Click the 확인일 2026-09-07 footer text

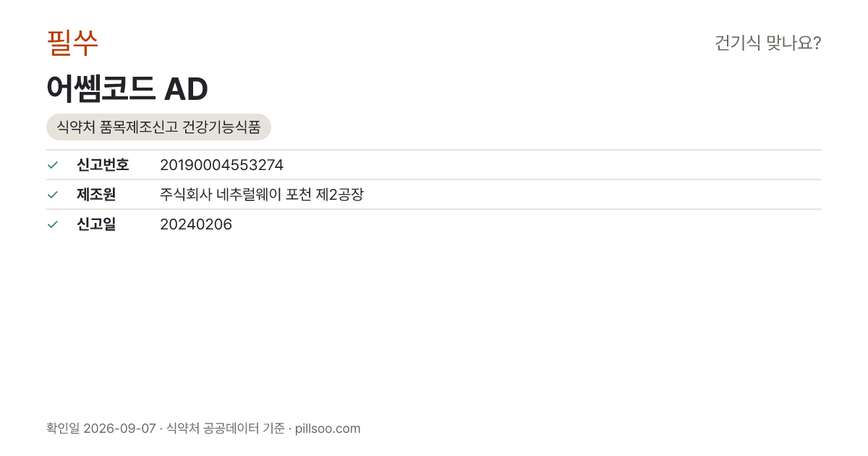tap(101, 428)
